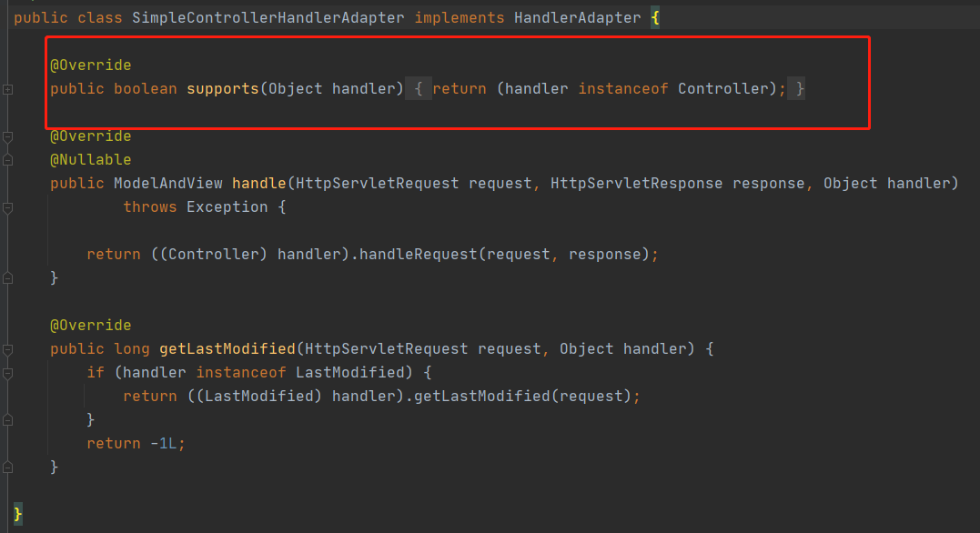Click the Controller type in supports method
980x533 pixels.
722,89
